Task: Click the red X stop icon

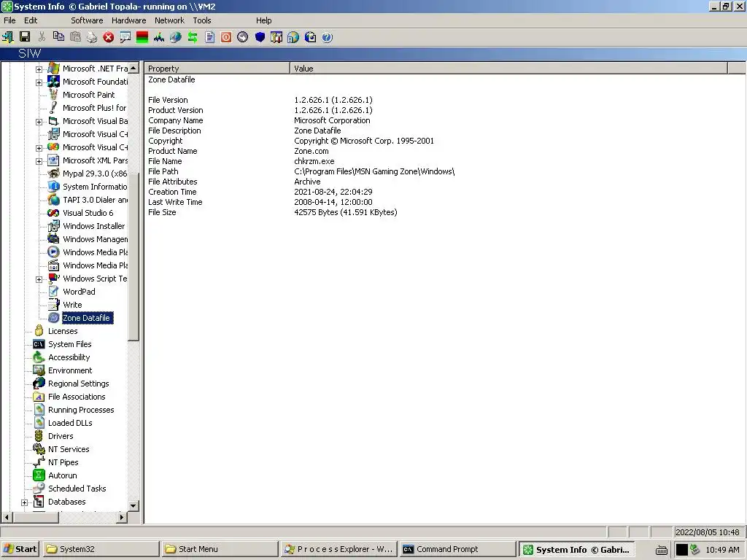Action: click(109, 37)
